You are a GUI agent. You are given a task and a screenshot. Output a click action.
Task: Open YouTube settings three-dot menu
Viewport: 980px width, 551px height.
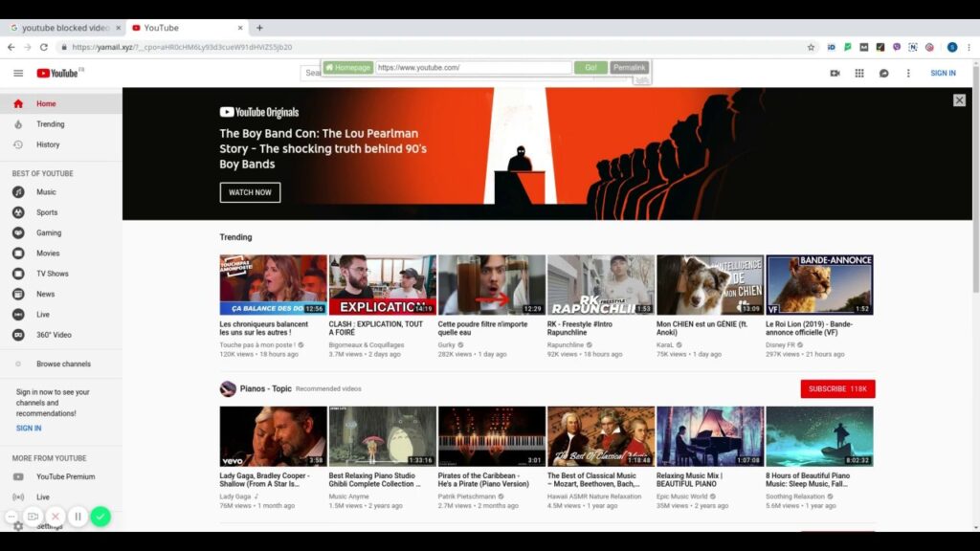click(x=908, y=73)
